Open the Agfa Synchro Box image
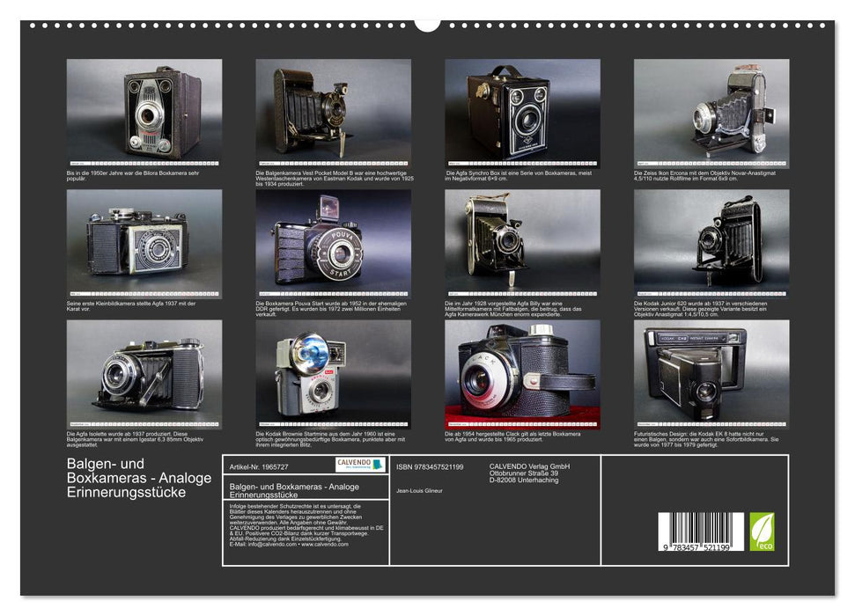 (x=522, y=109)
